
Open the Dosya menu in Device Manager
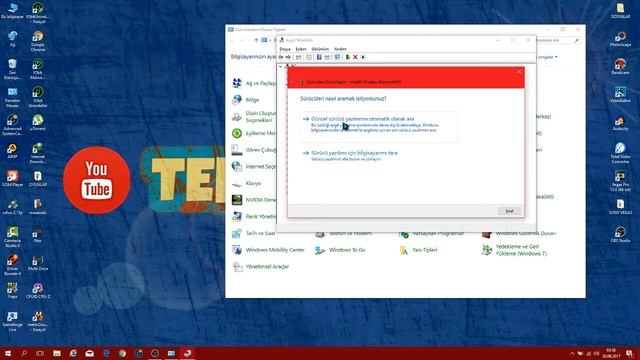285,49
